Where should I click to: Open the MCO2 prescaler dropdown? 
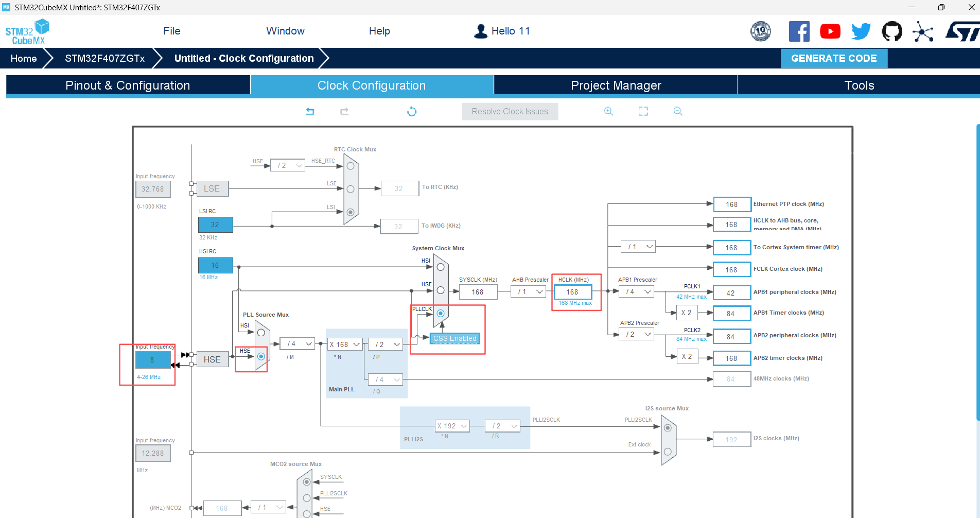(268, 507)
